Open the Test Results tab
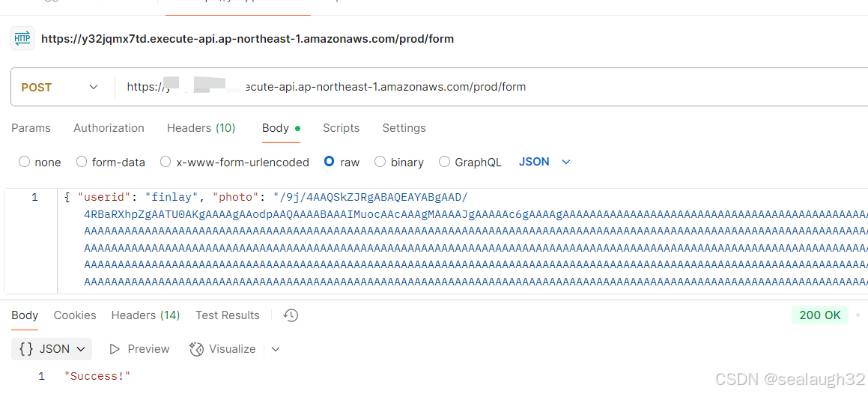This screenshot has width=868, height=394. pos(228,315)
